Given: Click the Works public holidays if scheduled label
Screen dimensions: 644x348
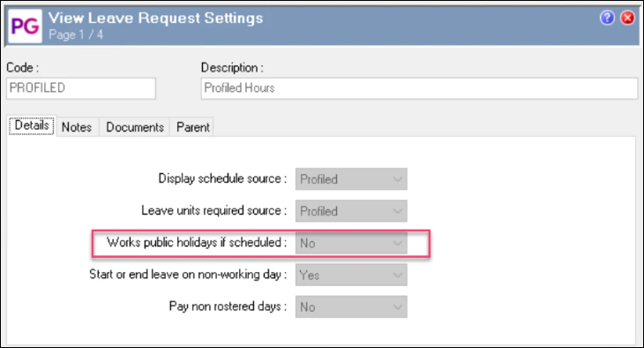Looking at the screenshot, I should pos(197,242).
